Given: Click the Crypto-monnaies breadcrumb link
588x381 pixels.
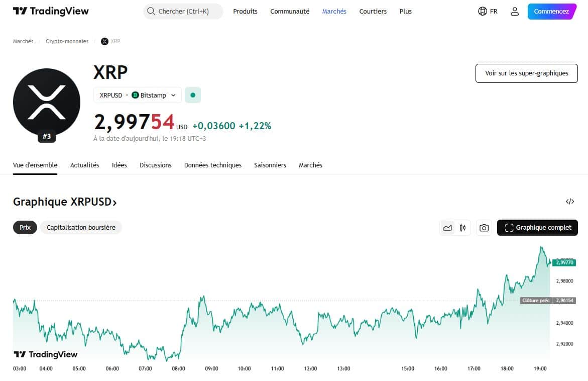Looking at the screenshot, I should [67, 41].
